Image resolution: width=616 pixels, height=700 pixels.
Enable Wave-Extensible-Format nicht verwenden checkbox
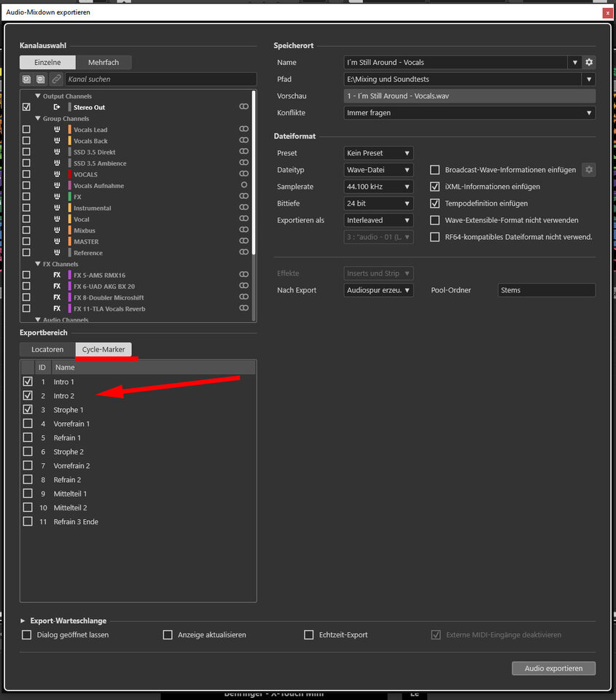pyautogui.click(x=434, y=220)
